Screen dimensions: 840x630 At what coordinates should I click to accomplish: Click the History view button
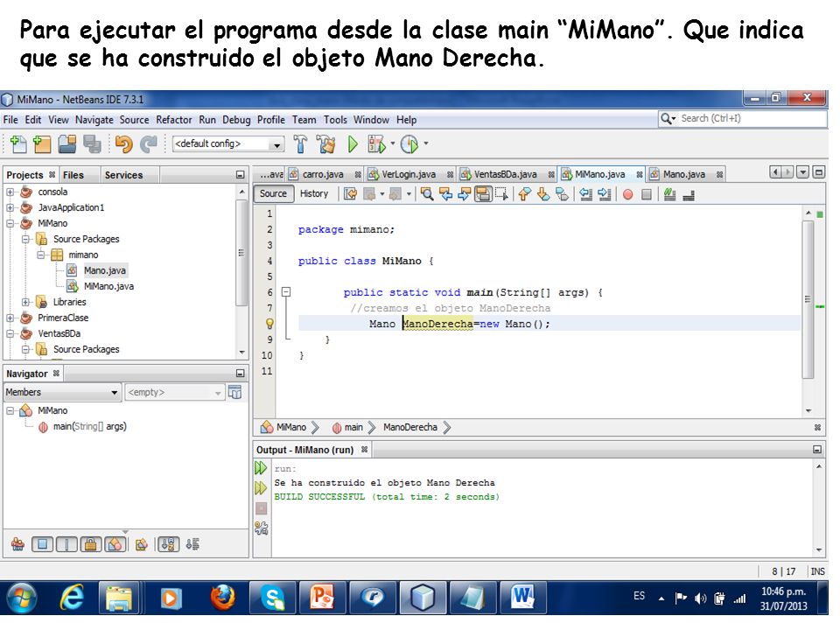[314, 194]
